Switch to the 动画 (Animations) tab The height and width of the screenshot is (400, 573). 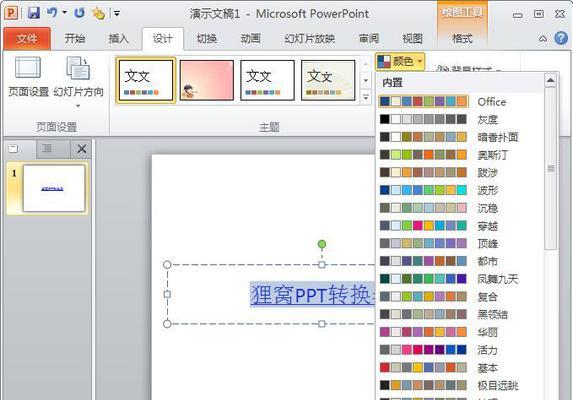pyautogui.click(x=250, y=38)
